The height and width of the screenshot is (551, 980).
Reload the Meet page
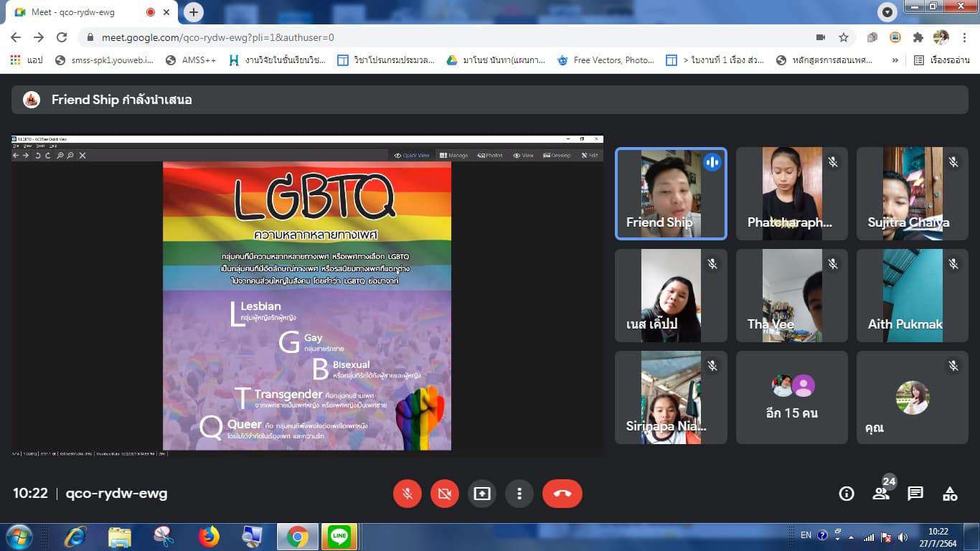click(62, 37)
